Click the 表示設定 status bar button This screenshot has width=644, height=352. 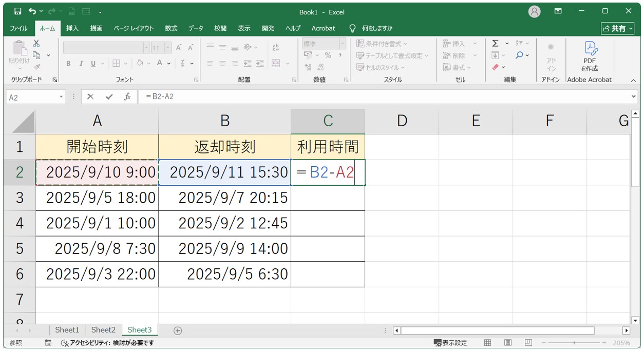pyautogui.click(x=450, y=343)
